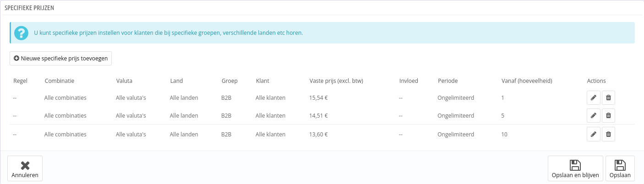Select the 14,51 € price cell
Viewport: 644px width, 184px height.
(319, 116)
